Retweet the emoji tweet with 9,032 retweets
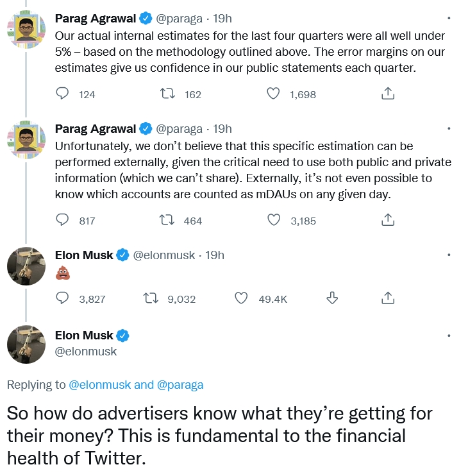The width and height of the screenshot is (452, 476). tap(151, 298)
